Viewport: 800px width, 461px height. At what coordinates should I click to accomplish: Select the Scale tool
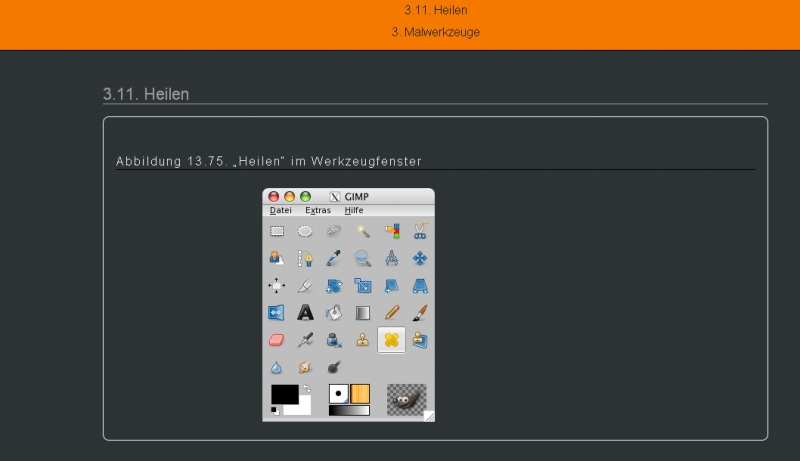(x=363, y=286)
